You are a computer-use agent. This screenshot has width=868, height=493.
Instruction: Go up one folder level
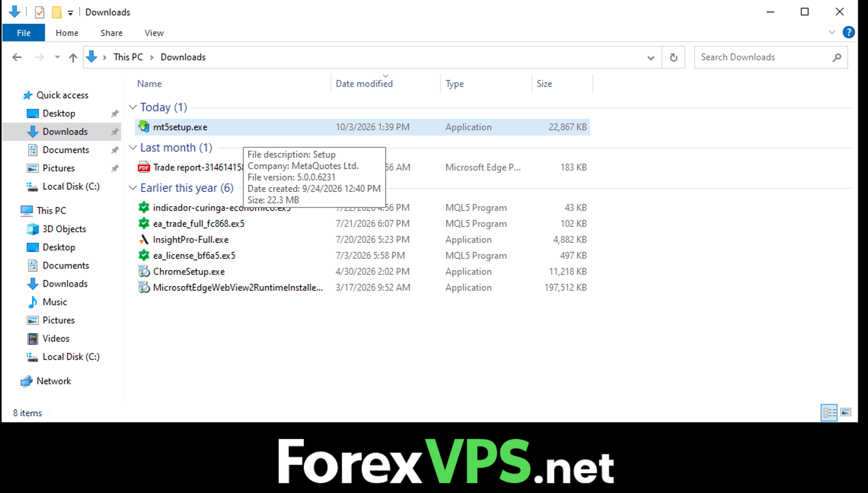(73, 57)
